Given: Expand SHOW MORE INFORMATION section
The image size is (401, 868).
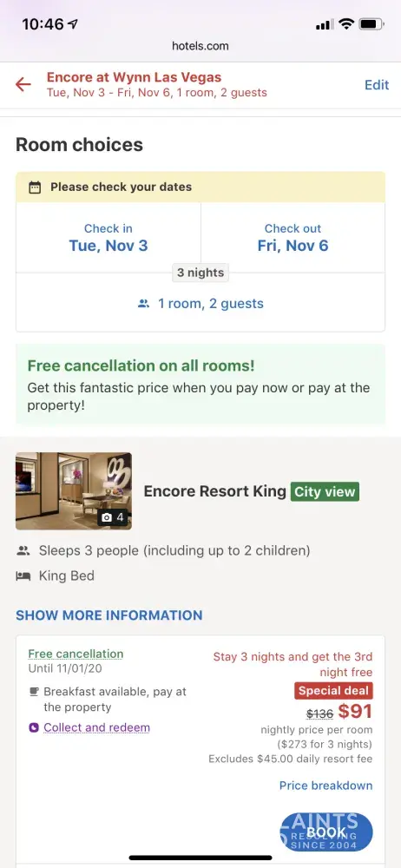Looking at the screenshot, I should click(109, 615).
